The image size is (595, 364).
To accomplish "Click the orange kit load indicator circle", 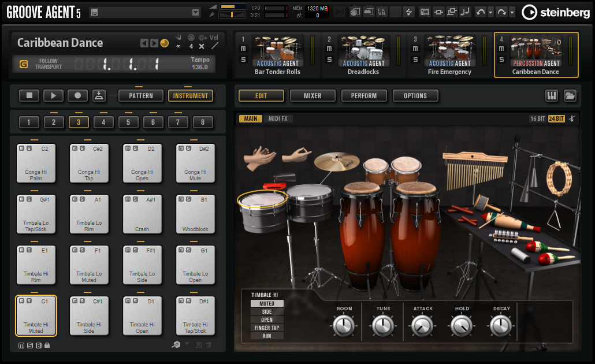I will coord(164,43).
